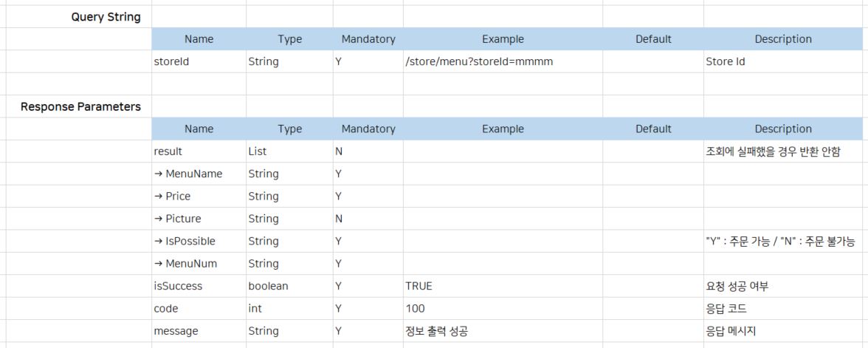
Task: Click the Query String section label
Action: tap(106, 17)
